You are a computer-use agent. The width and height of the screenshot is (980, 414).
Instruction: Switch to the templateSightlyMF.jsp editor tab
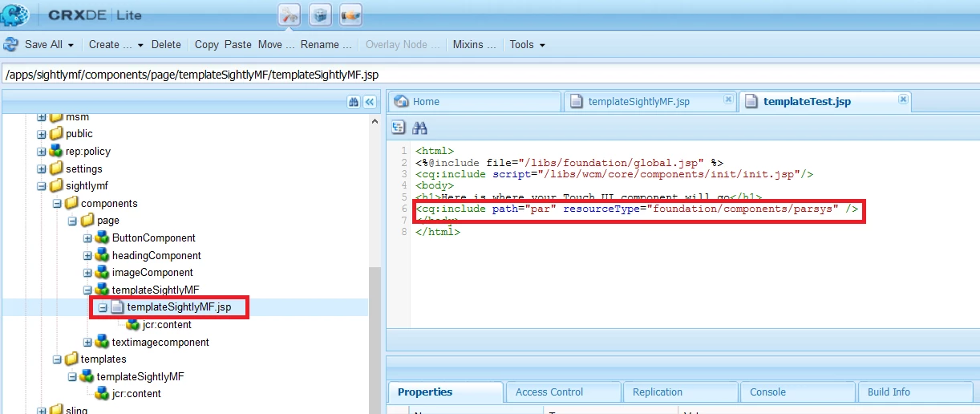pyautogui.click(x=650, y=102)
